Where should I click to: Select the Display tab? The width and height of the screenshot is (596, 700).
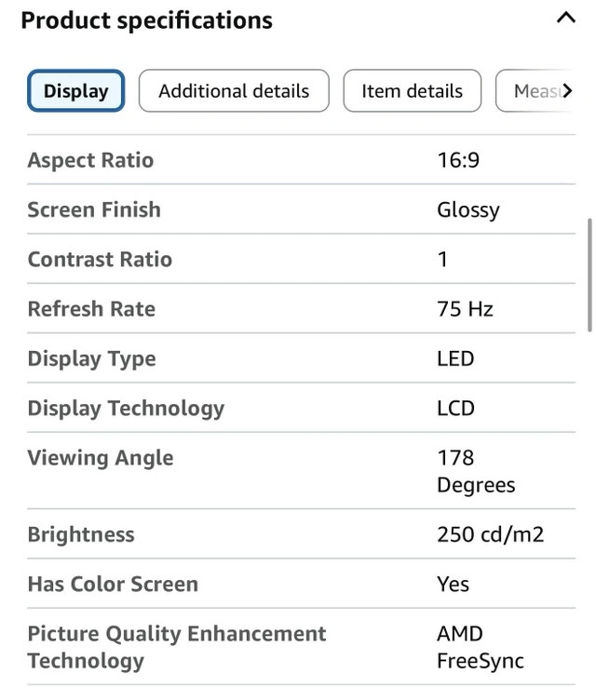coord(75,91)
